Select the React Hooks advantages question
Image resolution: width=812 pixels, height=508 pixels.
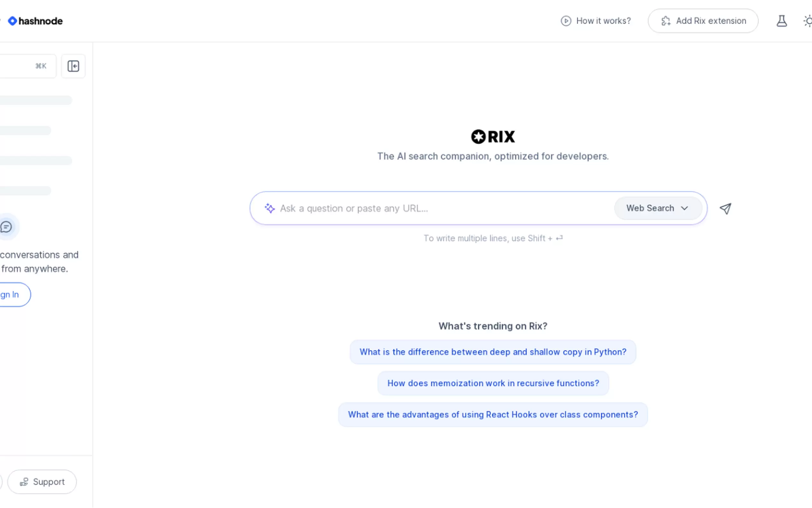(x=493, y=415)
